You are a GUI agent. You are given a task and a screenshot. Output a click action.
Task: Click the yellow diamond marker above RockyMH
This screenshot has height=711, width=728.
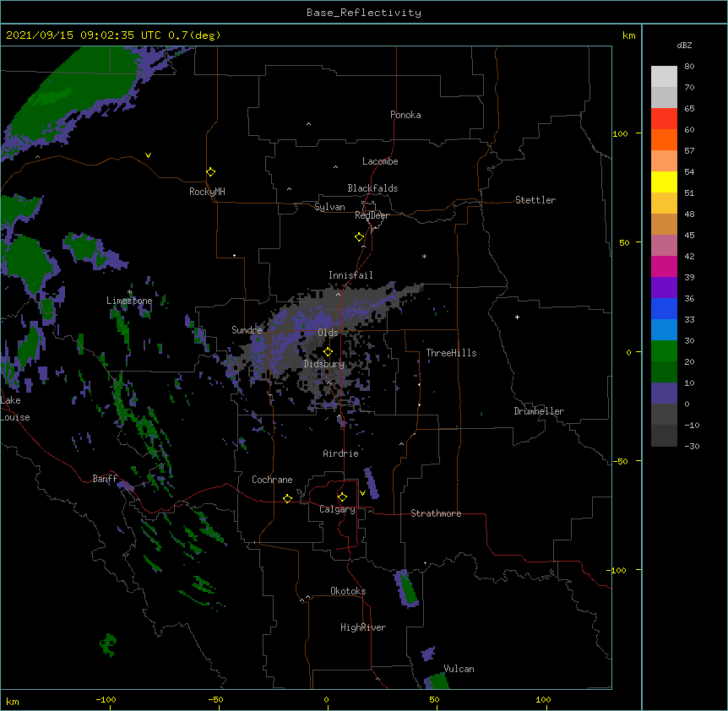tap(210, 172)
